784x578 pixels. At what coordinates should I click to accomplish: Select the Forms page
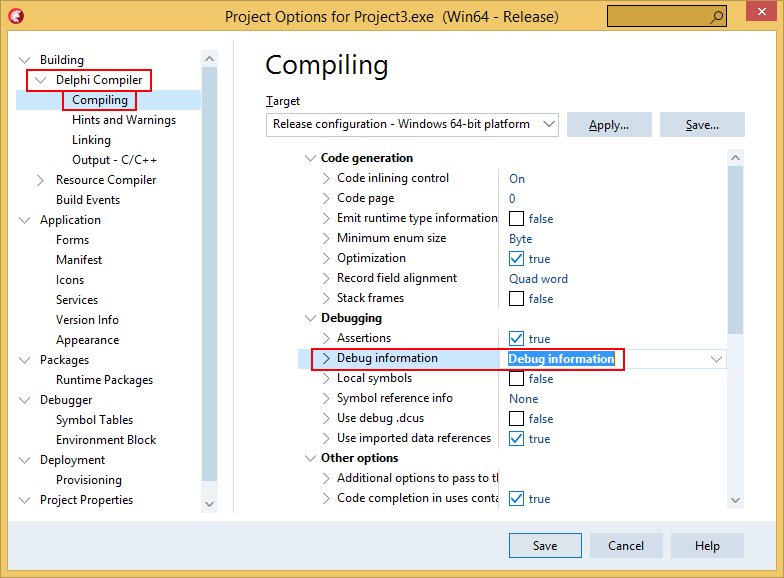[x=72, y=240]
